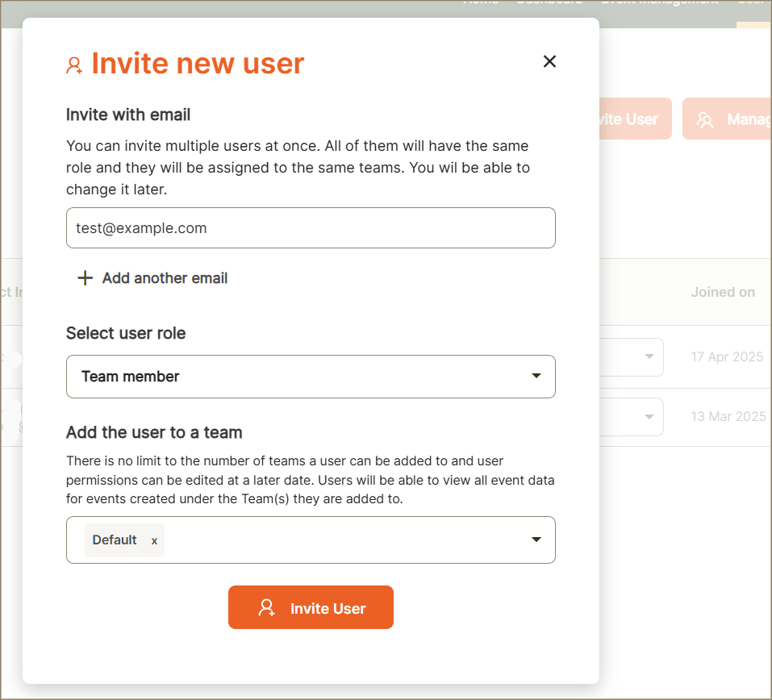Click the 13 Mar 2025 date cell
This screenshot has width=772, height=700.
pyautogui.click(x=728, y=416)
